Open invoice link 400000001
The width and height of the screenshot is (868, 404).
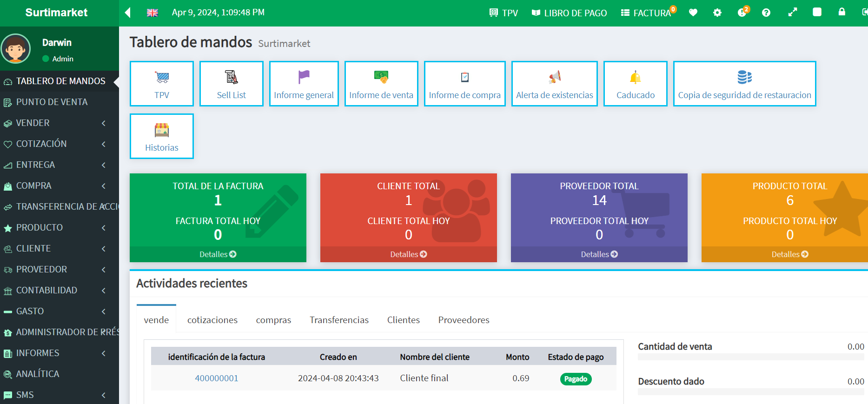(x=216, y=378)
